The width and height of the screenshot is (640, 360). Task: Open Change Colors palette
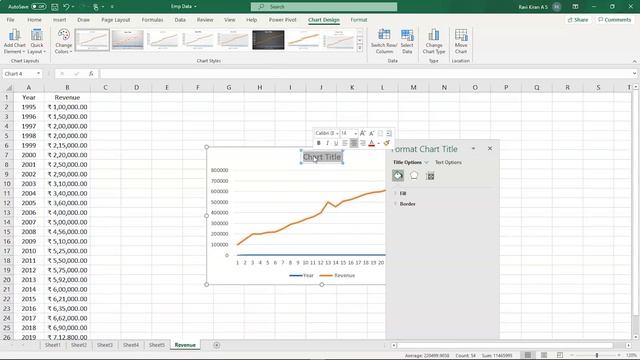coord(64,41)
